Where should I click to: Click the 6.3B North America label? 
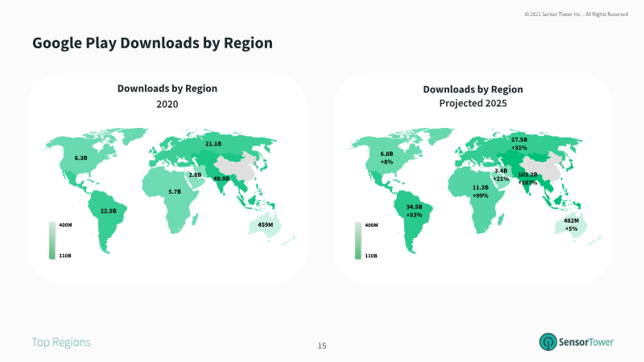pyautogui.click(x=80, y=158)
